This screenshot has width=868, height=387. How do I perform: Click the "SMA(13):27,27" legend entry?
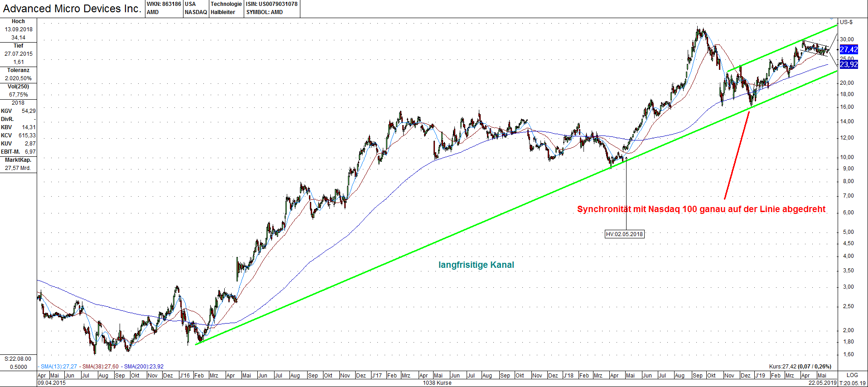59,367
